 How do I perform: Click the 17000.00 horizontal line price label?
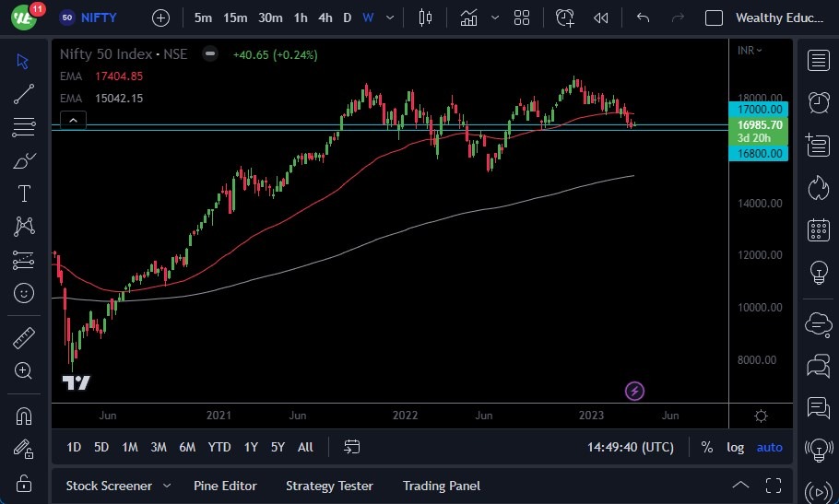[x=758, y=108]
